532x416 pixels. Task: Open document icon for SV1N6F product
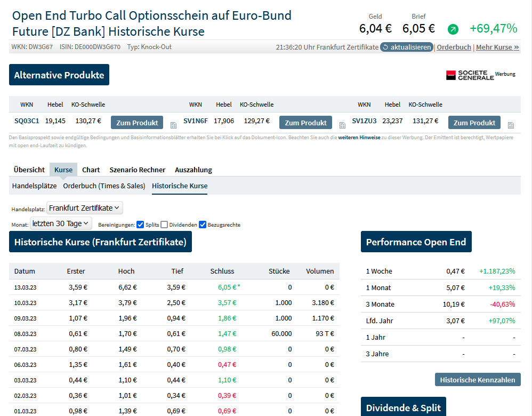[342, 125]
